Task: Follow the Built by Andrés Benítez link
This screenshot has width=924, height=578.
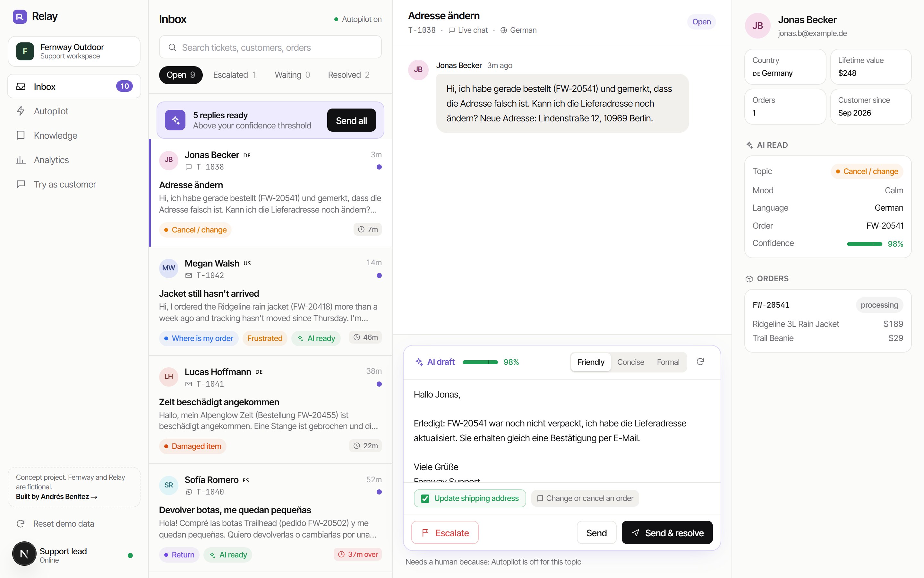Action: click(56, 496)
